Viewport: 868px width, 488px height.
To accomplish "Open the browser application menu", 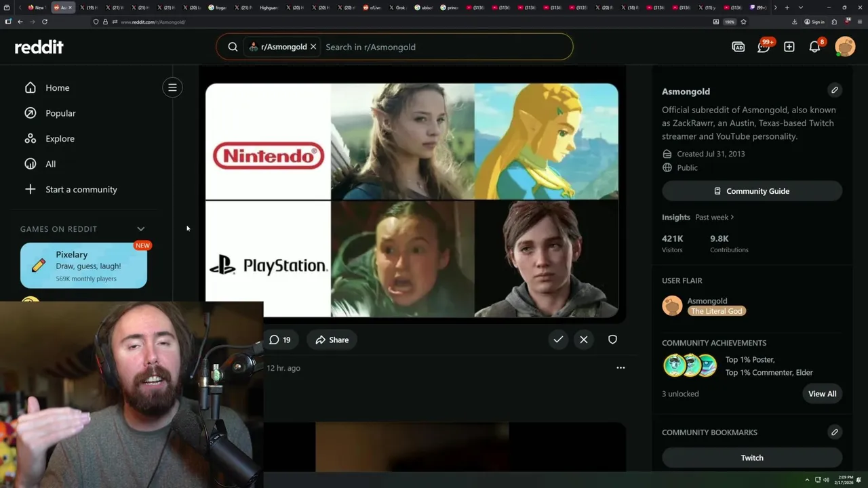I will click(859, 22).
